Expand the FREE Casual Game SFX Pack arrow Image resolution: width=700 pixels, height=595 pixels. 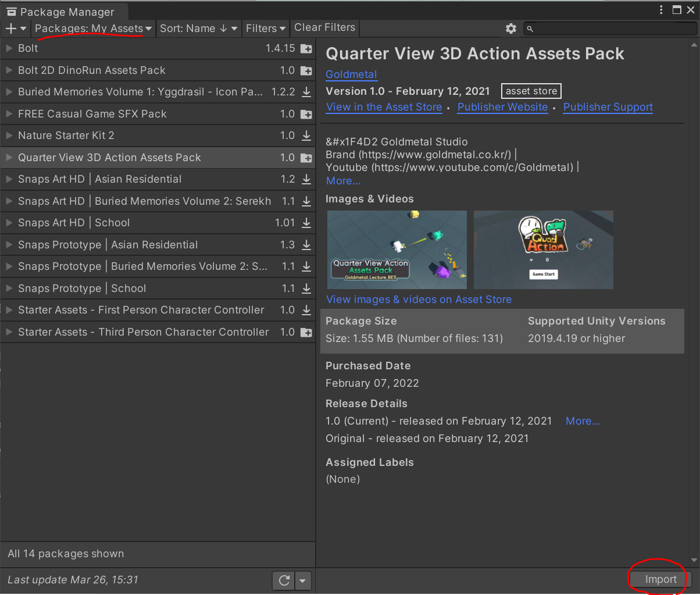point(9,113)
